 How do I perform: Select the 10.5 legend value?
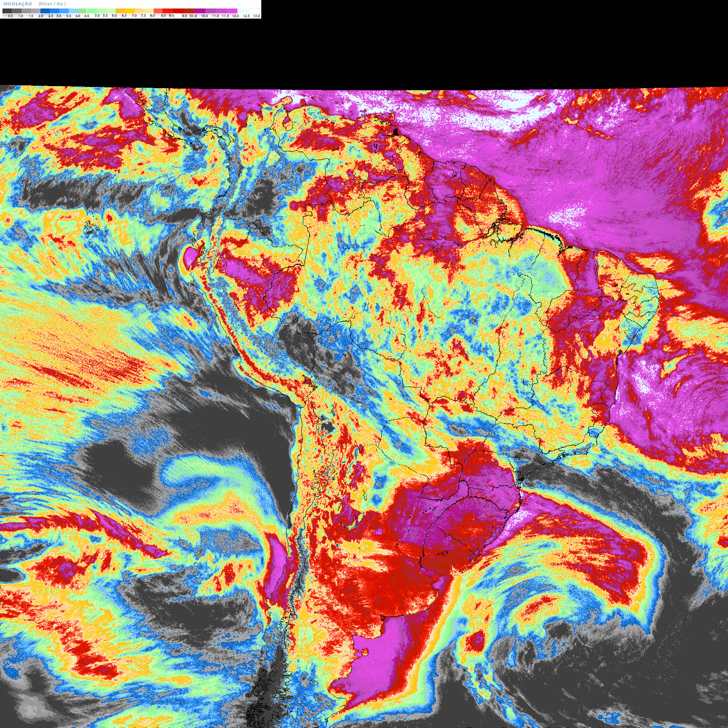coord(205,16)
